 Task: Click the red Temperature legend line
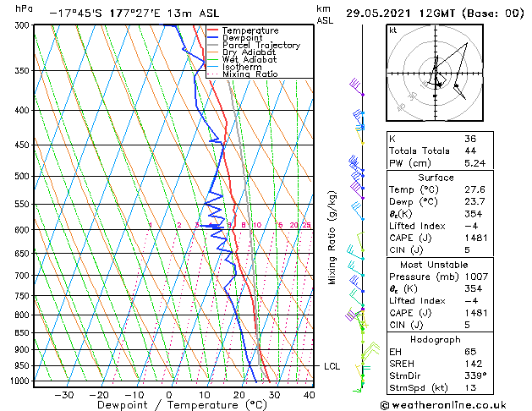[213, 30]
